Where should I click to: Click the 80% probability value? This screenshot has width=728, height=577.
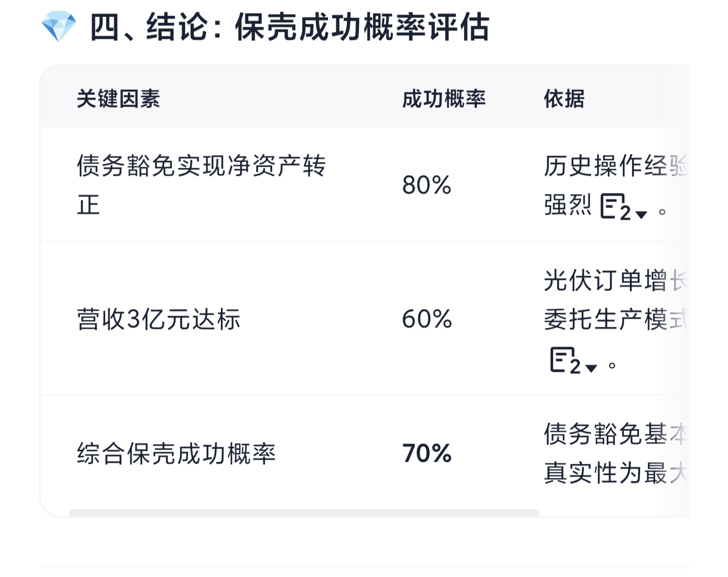pos(427,185)
